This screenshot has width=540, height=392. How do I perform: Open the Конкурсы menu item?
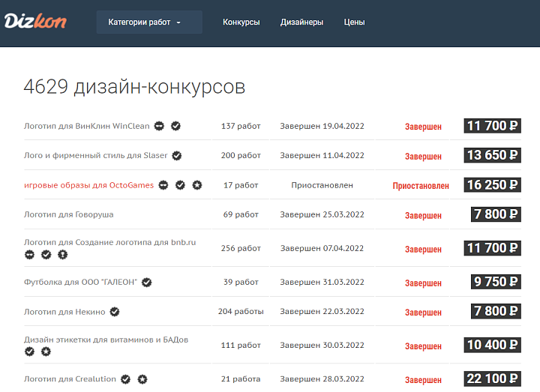coord(241,22)
